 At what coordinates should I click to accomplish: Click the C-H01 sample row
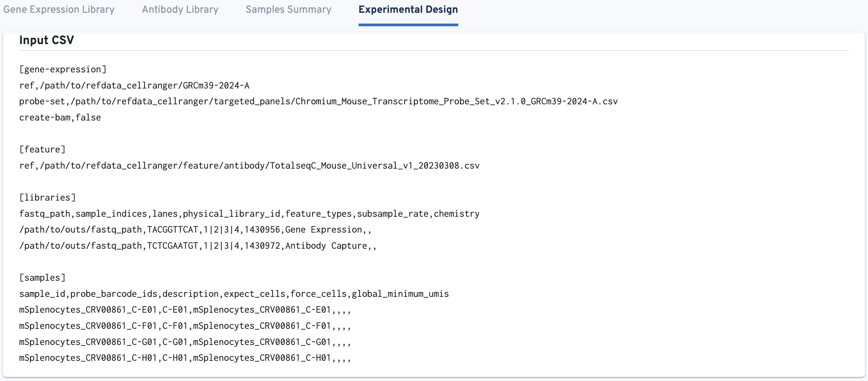[185, 358]
